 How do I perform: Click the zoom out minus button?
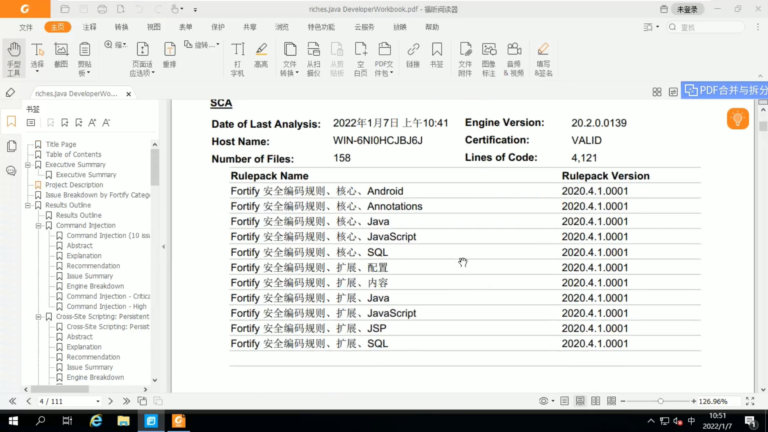[623, 401]
